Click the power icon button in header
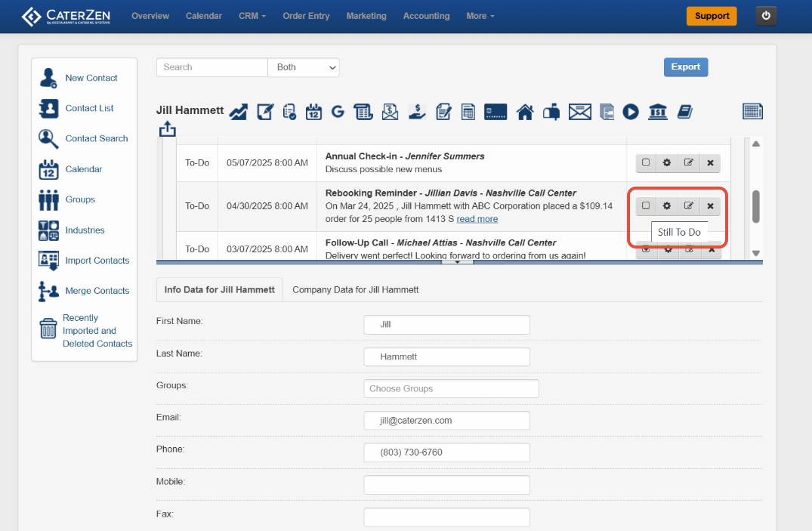The image size is (812, 531). tap(766, 16)
